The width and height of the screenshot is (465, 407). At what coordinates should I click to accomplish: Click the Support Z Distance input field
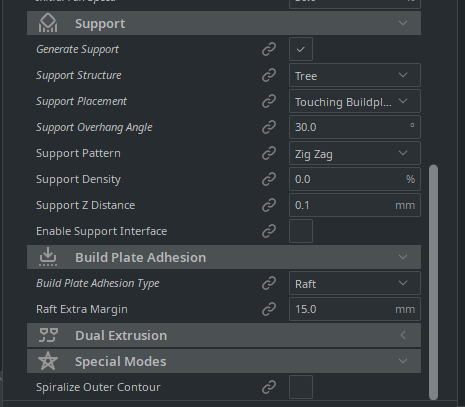coord(355,205)
